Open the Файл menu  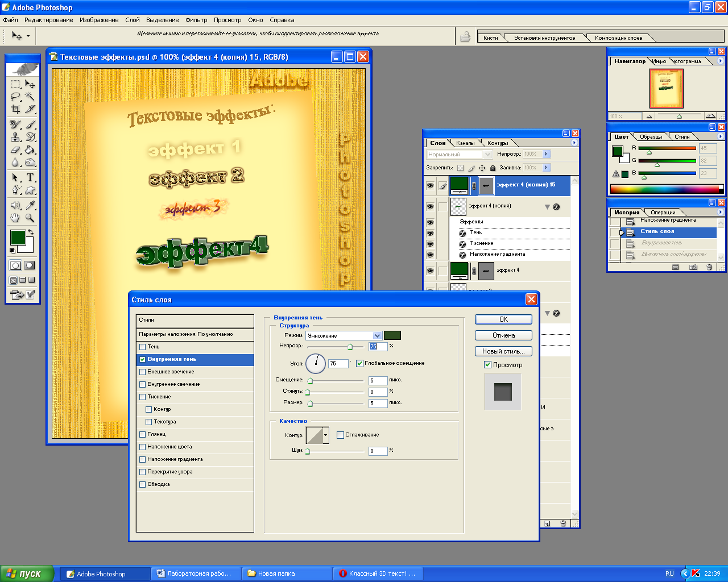click(10, 20)
